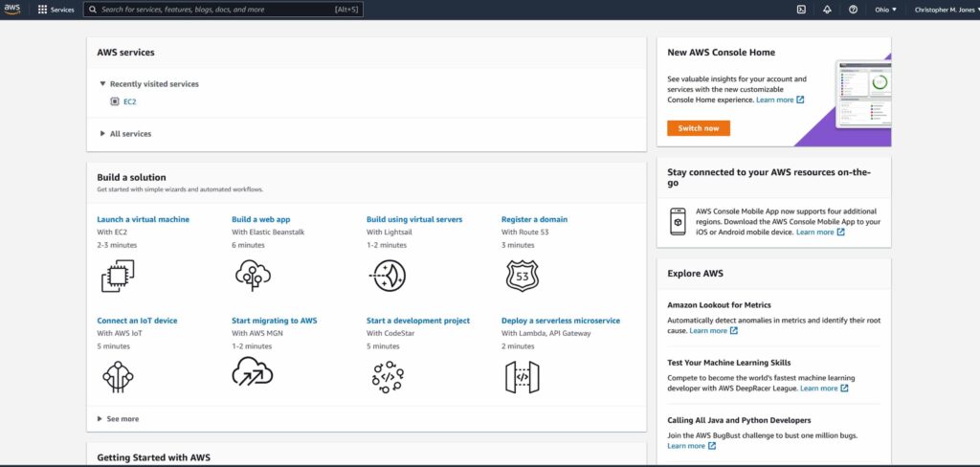Image resolution: width=980 pixels, height=467 pixels.
Task: Expand See more solutions
Action: [x=118, y=419]
